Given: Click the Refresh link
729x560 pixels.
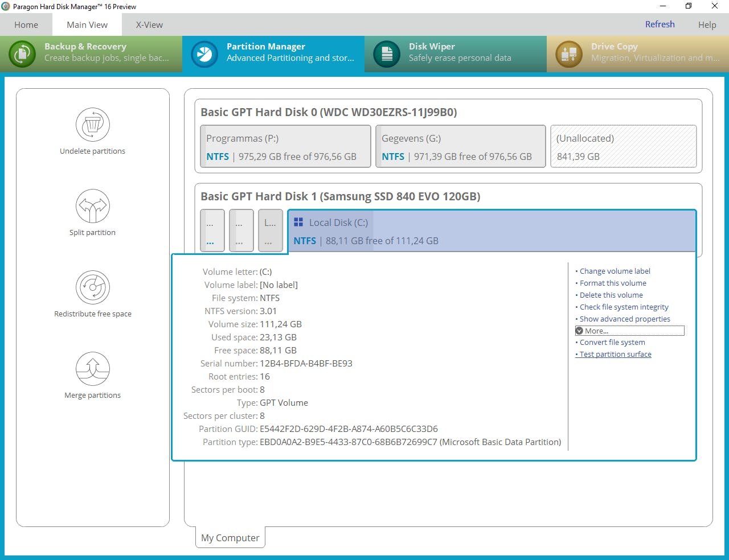Looking at the screenshot, I should coord(660,24).
